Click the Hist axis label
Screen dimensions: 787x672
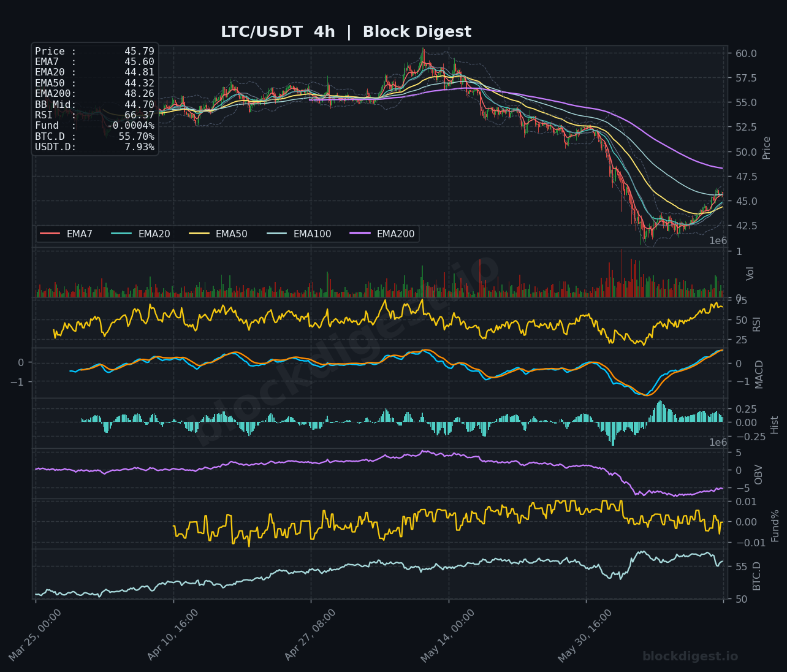775,425
